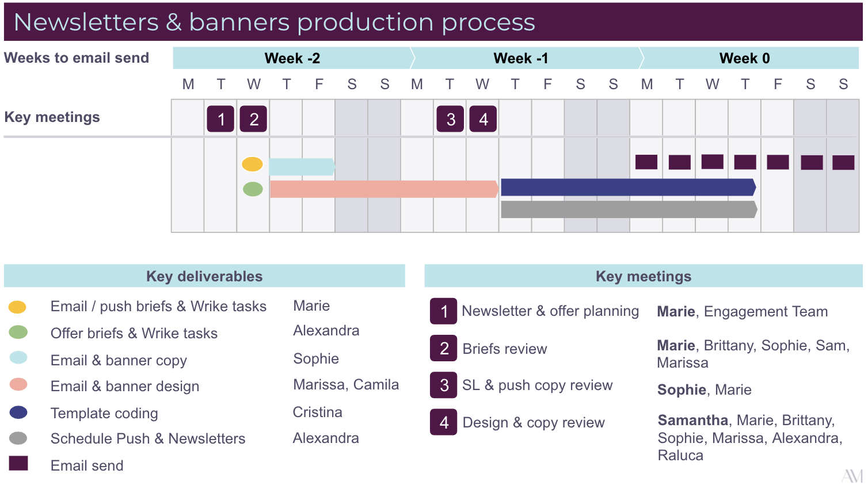The width and height of the screenshot is (868, 489).
Task: Select meeting marker 4 in the timeline
Action: (x=483, y=119)
